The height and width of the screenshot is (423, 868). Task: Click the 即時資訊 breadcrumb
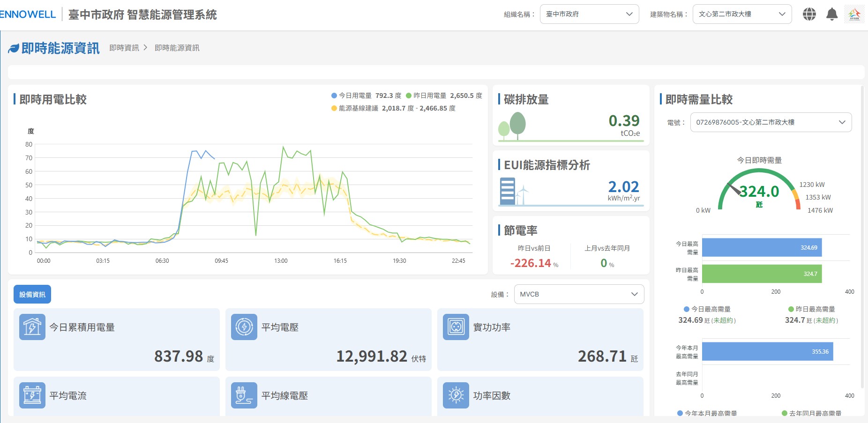click(x=124, y=48)
